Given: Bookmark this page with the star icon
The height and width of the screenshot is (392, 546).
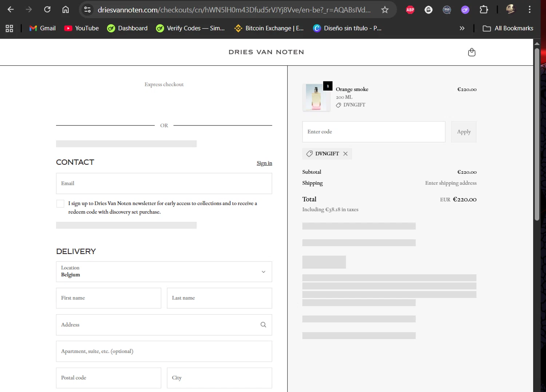Looking at the screenshot, I should coord(385,10).
